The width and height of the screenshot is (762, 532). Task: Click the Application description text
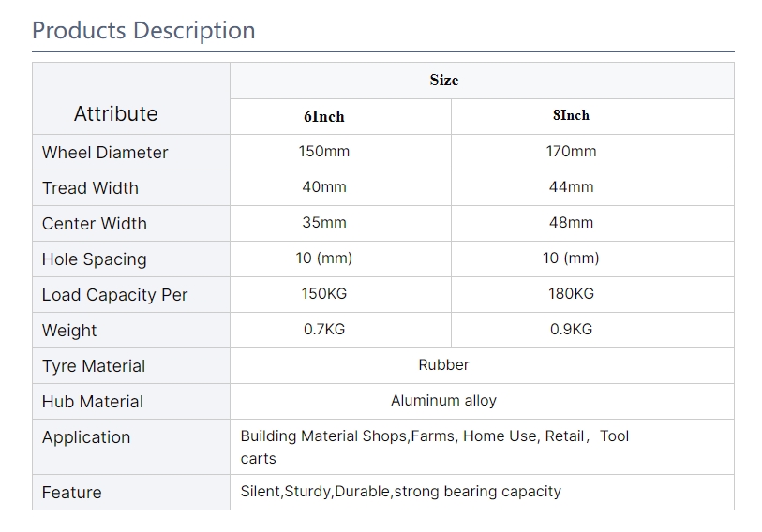(x=434, y=447)
